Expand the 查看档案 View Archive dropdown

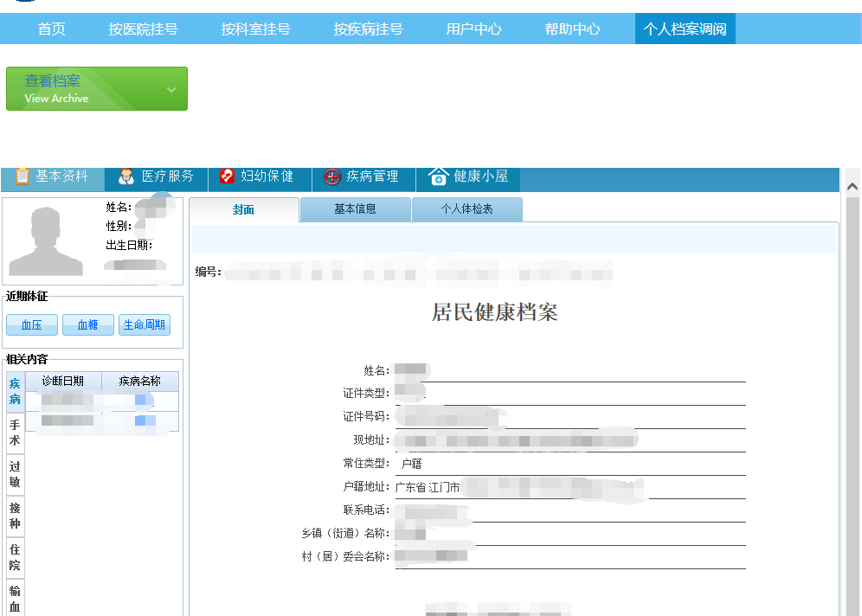171,89
